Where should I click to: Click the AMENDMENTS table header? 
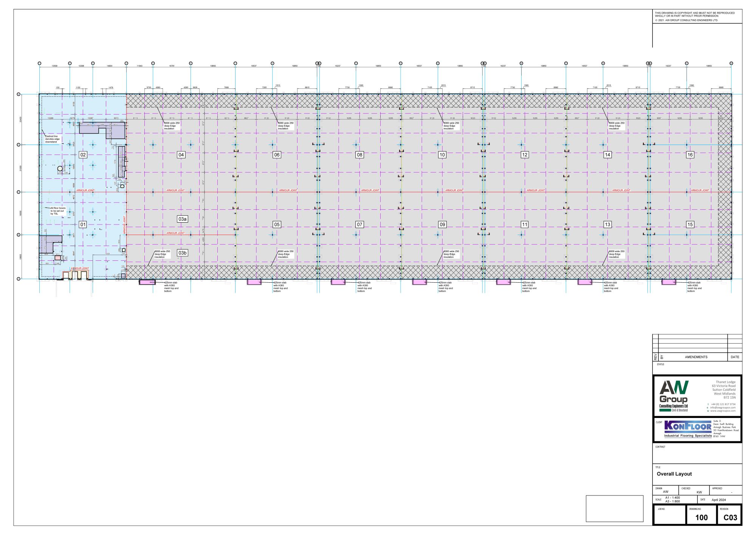(x=696, y=357)
